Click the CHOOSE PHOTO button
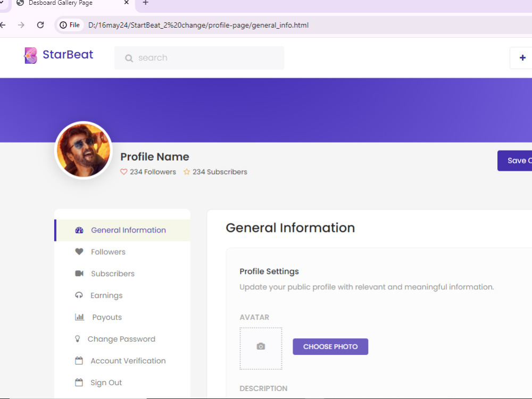The height and width of the screenshot is (399, 532). tap(330, 346)
